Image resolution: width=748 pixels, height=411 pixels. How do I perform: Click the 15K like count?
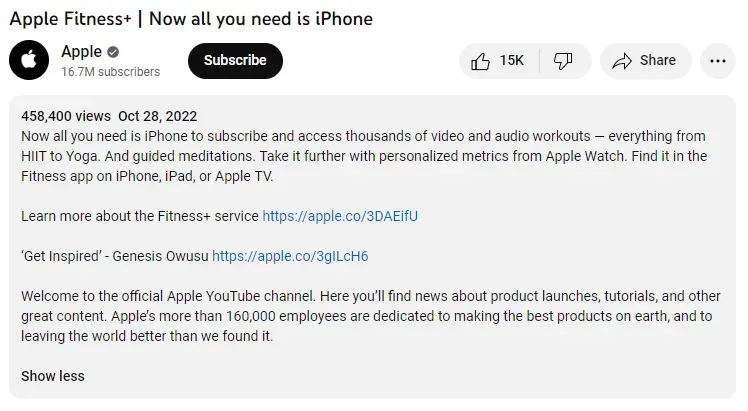coord(512,61)
